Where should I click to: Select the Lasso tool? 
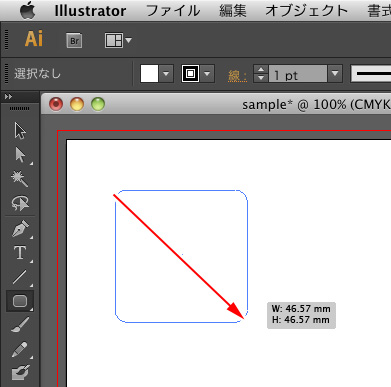[x=20, y=203]
